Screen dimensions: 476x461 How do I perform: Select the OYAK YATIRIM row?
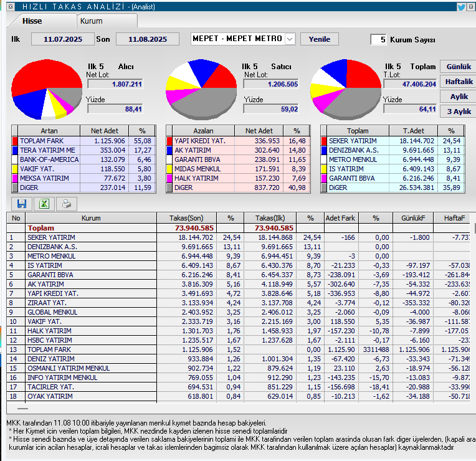click(238, 396)
